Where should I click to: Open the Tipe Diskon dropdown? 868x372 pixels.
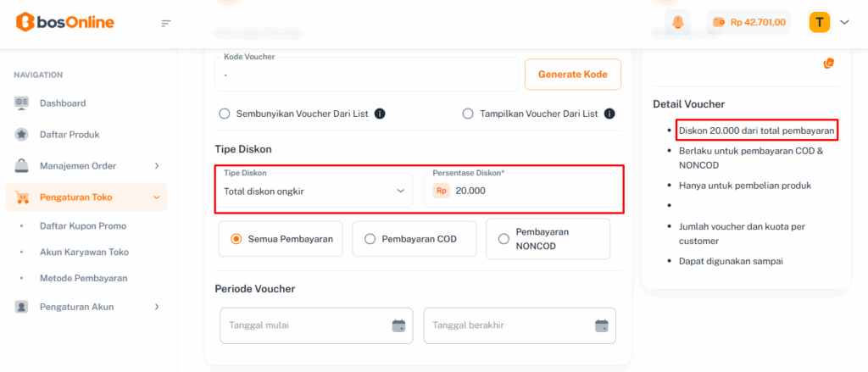point(314,191)
